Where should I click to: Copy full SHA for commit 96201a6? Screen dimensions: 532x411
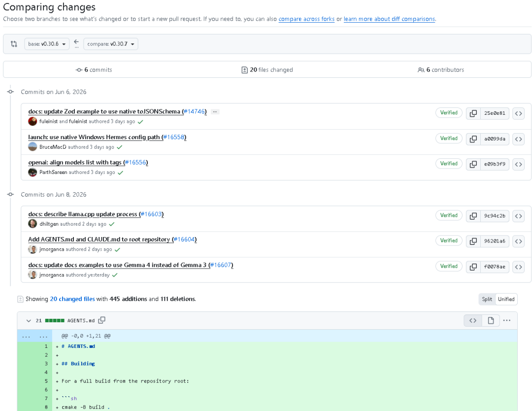[x=473, y=241]
